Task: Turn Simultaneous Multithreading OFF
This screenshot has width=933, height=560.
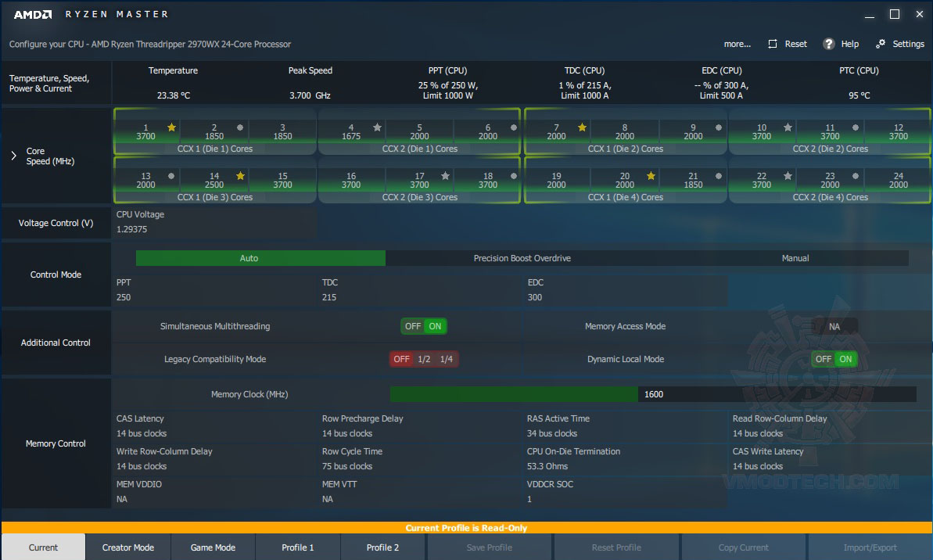Action: click(x=412, y=326)
